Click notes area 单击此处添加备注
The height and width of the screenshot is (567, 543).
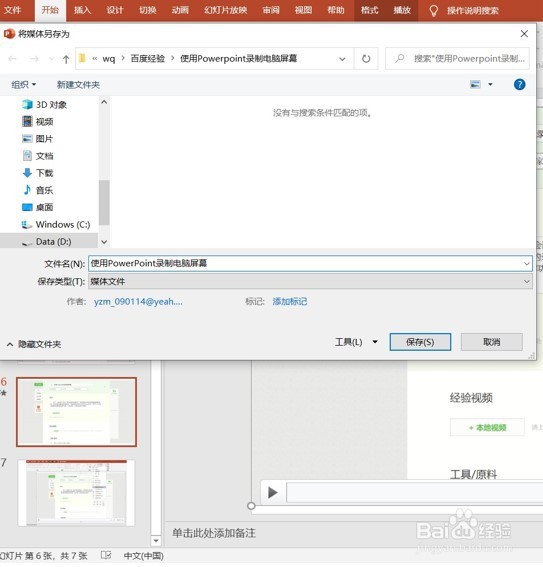coord(214,533)
